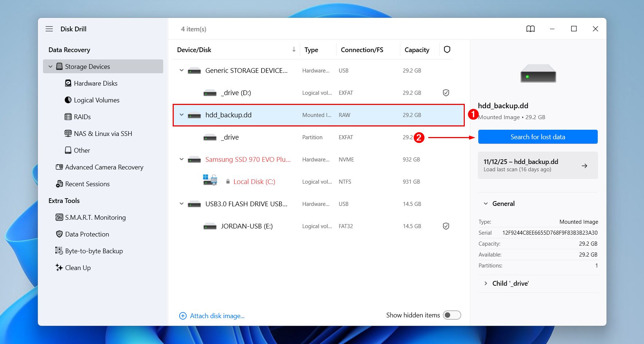This screenshot has width=644, height=344.
Task: Click the Search for lost data button
Action: pos(538,137)
